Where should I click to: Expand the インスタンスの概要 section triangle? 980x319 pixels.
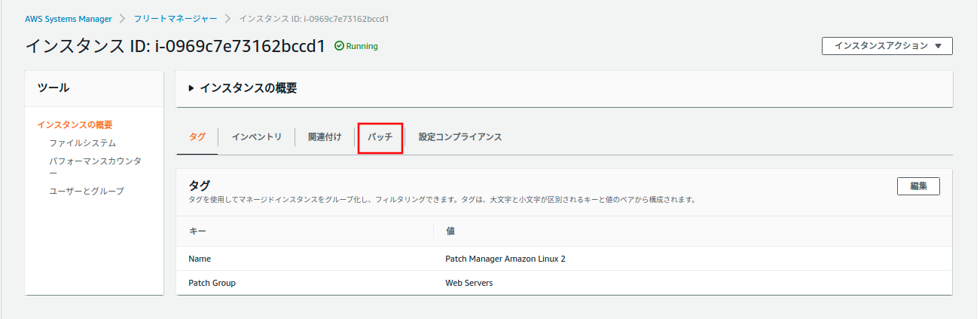[x=191, y=89]
